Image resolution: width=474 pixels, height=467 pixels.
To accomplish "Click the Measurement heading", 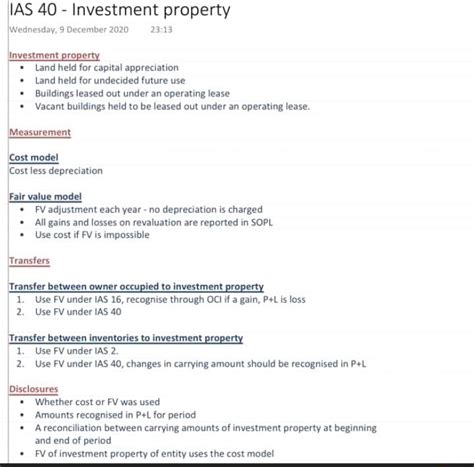I will (x=40, y=132).
